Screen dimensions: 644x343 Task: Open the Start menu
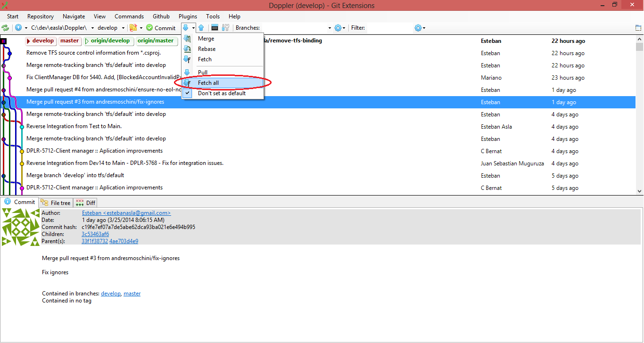[x=13, y=16]
